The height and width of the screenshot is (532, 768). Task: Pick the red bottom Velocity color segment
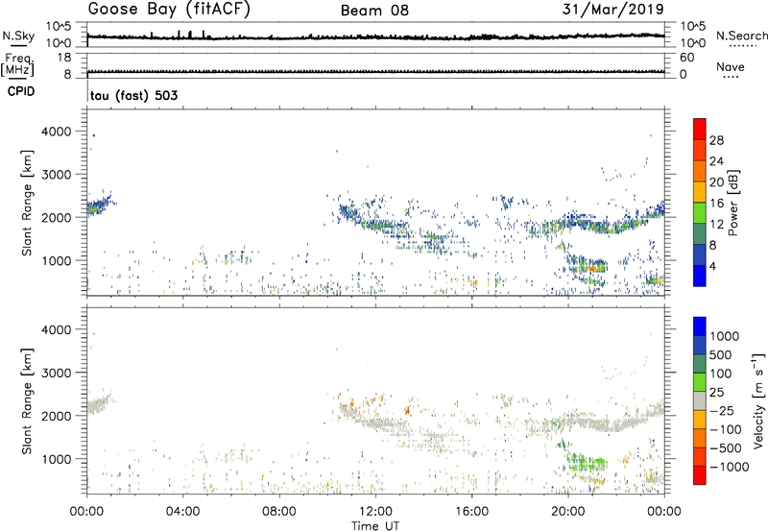pyautogui.click(x=700, y=475)
